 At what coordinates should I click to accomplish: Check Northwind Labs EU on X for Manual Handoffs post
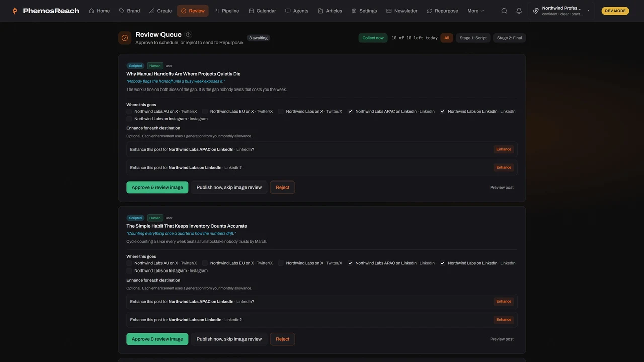point(205,112)
